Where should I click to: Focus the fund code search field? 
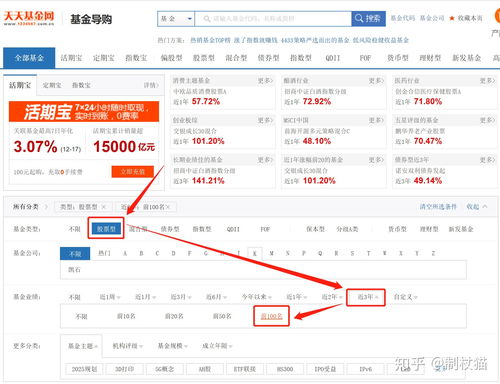pyautogui.click(x=273, y=19)
